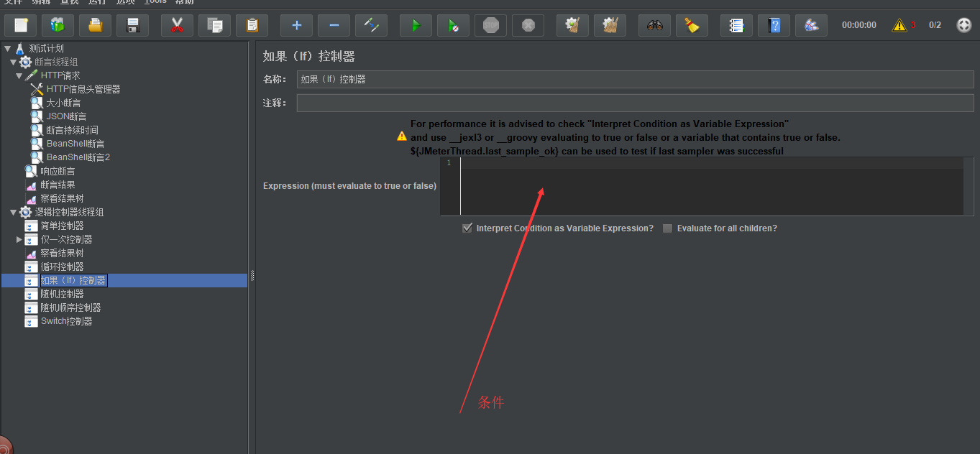Screen dimensions: 980x454
Task: Select 响应断言 in tree
Action: [58, 171]
